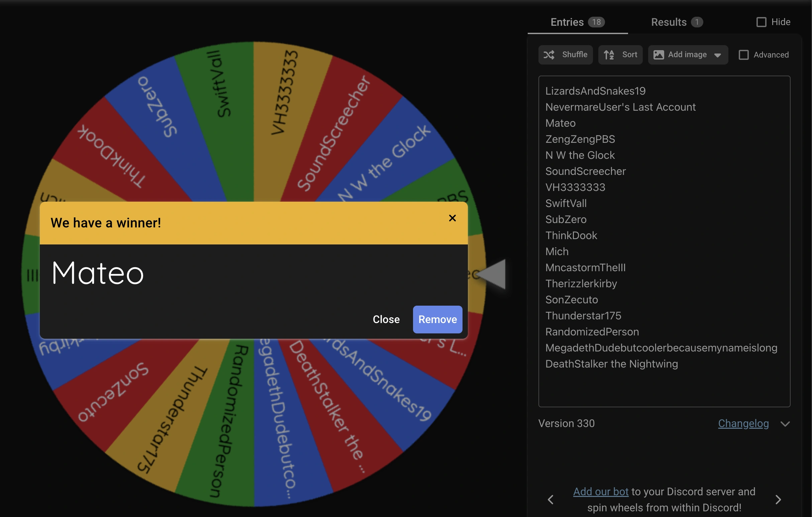Image resolution: width=812 pixels, height=517 pixels.
Task: Click the Shuffle icon to randomize entries
Action: click(550, 55)
